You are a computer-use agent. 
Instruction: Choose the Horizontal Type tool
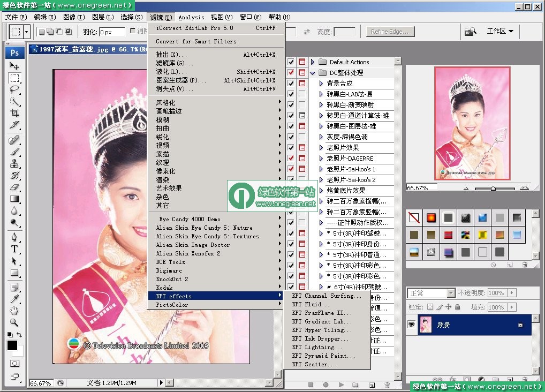click(x=14, y=249)
